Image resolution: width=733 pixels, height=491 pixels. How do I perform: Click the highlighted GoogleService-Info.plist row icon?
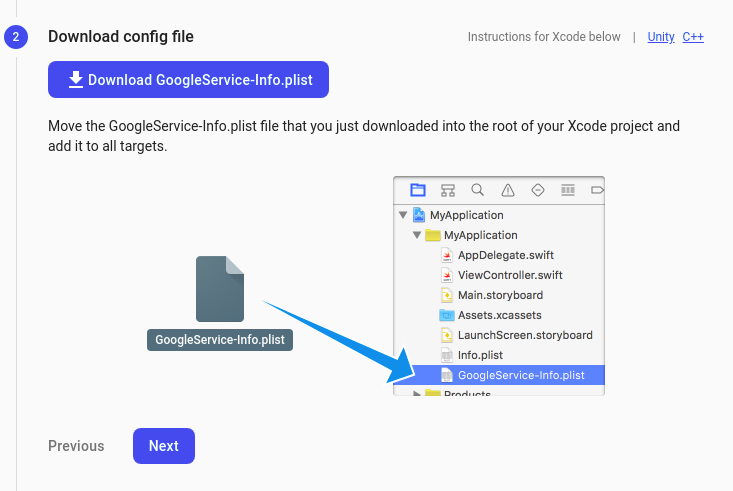pos(447,375)
